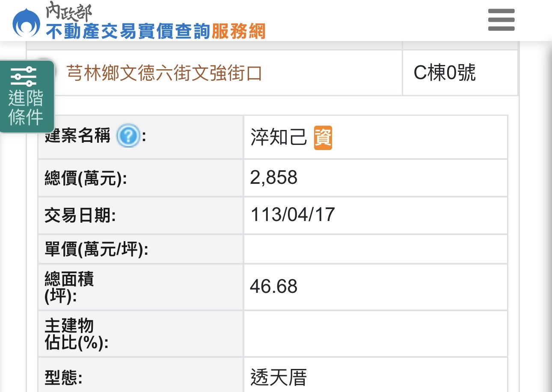Select the C棟0號 cell

click(445, 74)
